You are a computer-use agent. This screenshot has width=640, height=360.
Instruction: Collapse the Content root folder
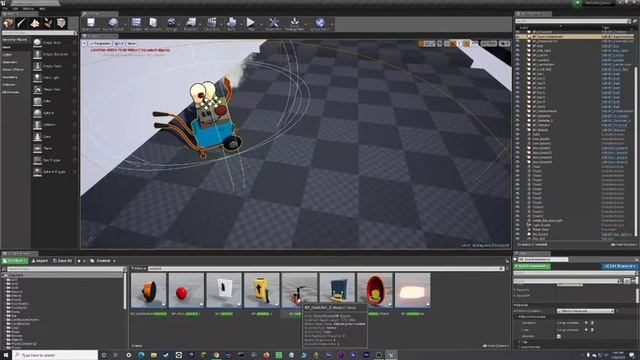coord(4,275)
